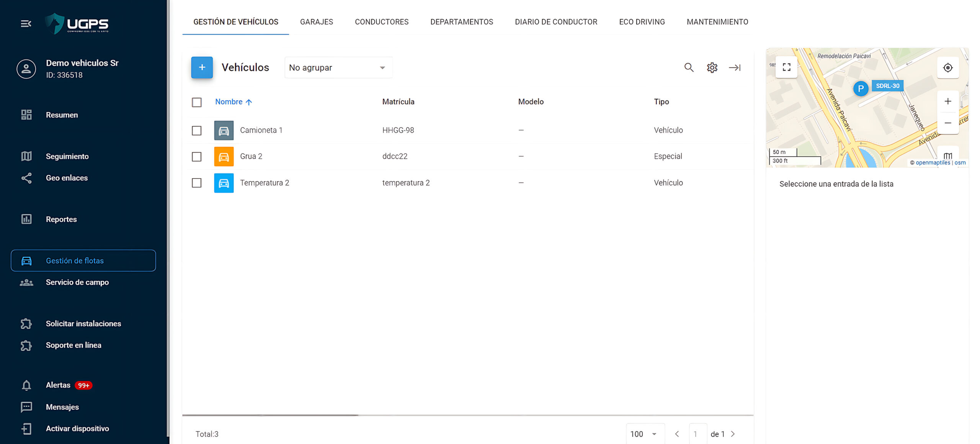Viewport: 980px width, 444px height.
Task: Open table settings gear icon
Action: click(712, 68)
